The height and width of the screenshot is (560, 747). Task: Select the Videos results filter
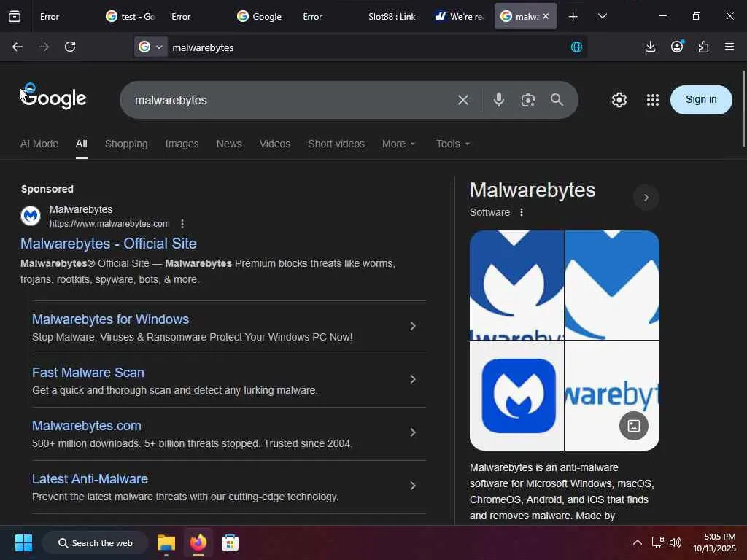click(x=275, y=144)
